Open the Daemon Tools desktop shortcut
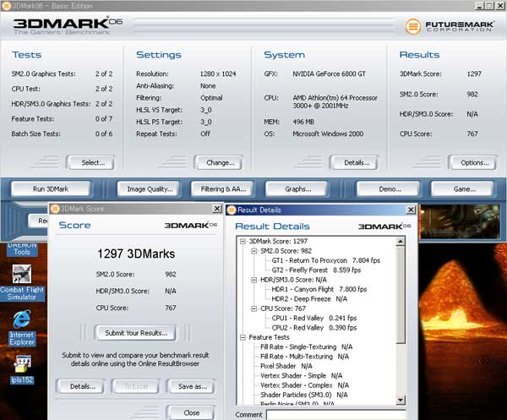 click(22, 249)
